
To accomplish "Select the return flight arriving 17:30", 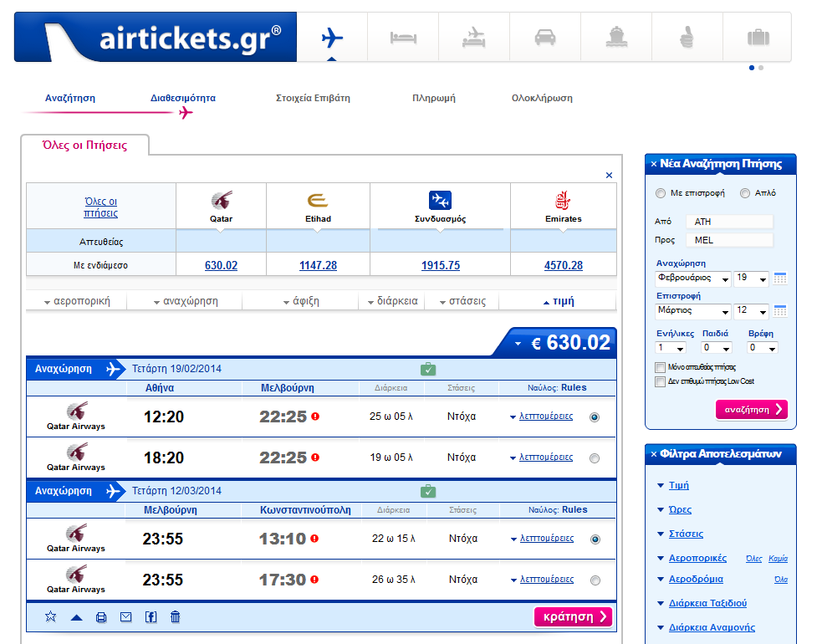I will pos(595,580).
